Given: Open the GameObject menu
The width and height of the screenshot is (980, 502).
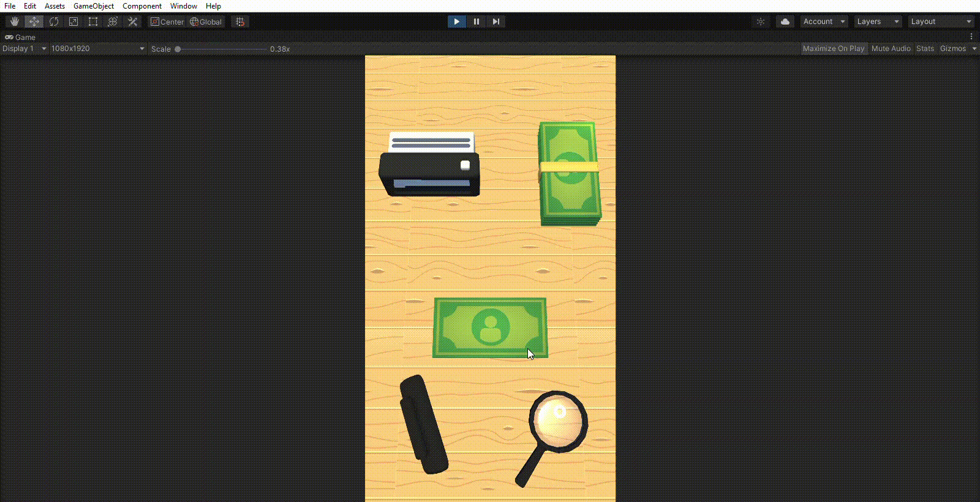Looking at the screenshot, I should pos(94,6).
